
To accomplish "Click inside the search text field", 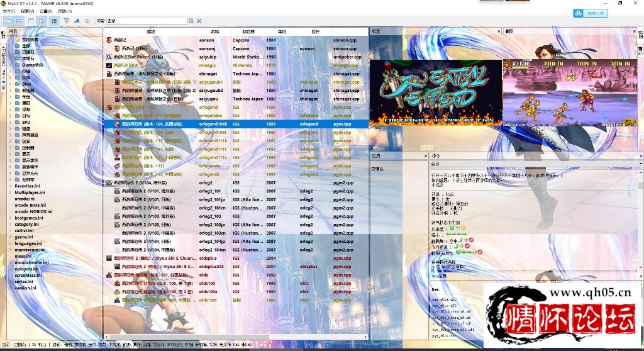I will coord(147,21).
